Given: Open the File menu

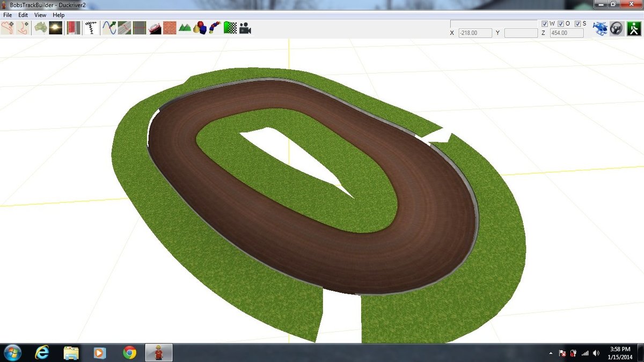Looking at the screenshot, I should coord(8,15).
